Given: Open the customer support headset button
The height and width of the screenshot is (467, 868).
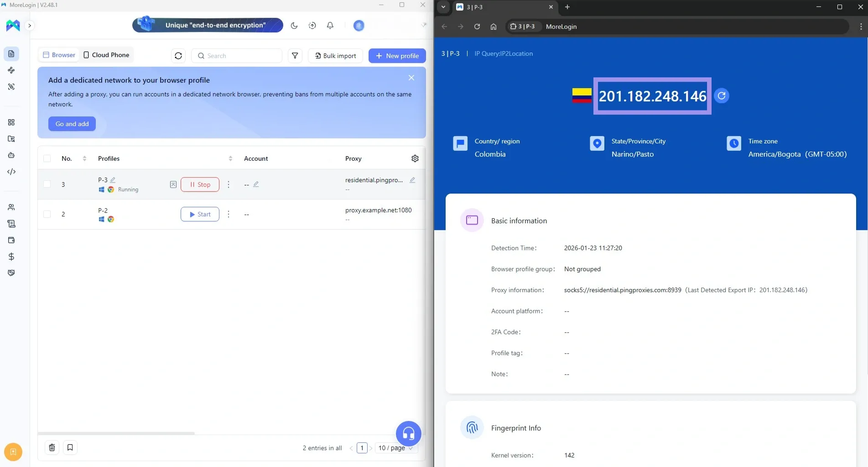Looking at the screenshot, I should (408, 433).
